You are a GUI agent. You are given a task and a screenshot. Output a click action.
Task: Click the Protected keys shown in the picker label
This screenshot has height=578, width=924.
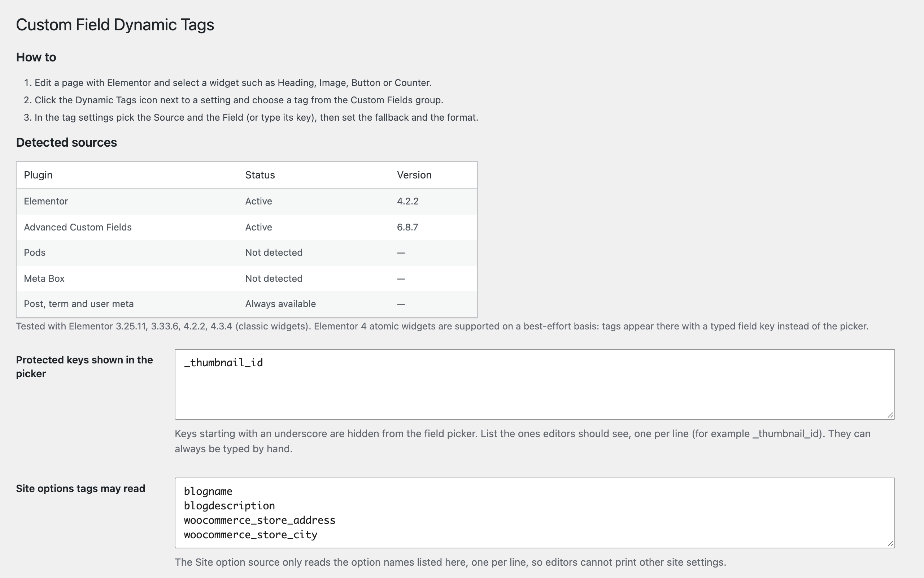84,367
